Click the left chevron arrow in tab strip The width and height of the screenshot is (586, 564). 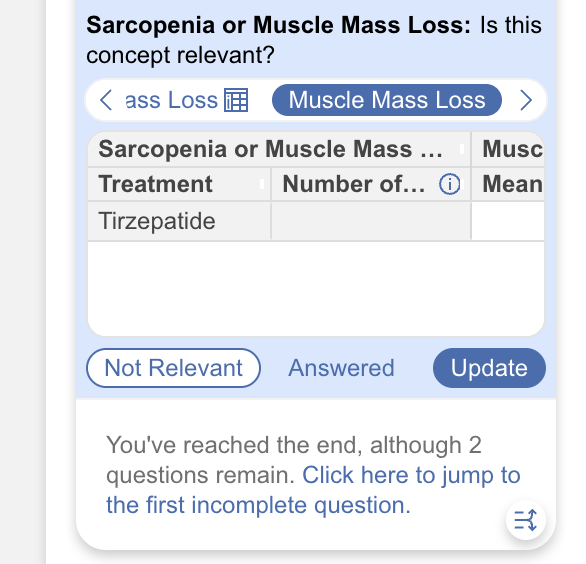(x=106, y=100)
